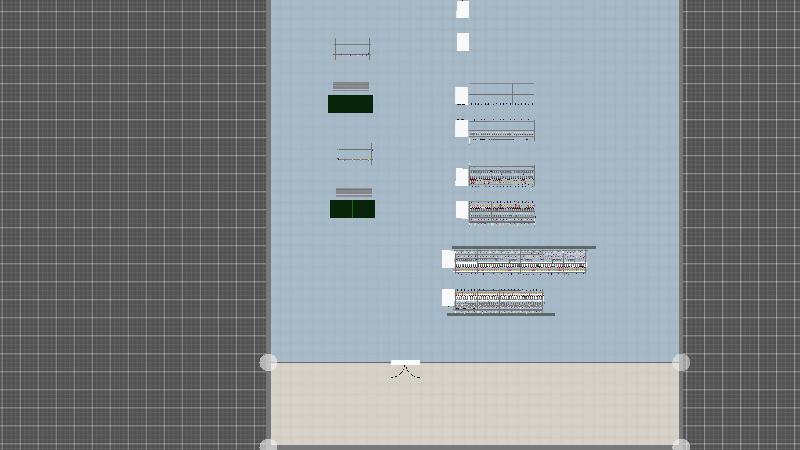Screen dimensions: 800x450
Task: Grab the left wall corner handle at the room divider
Action: [268, 362]
